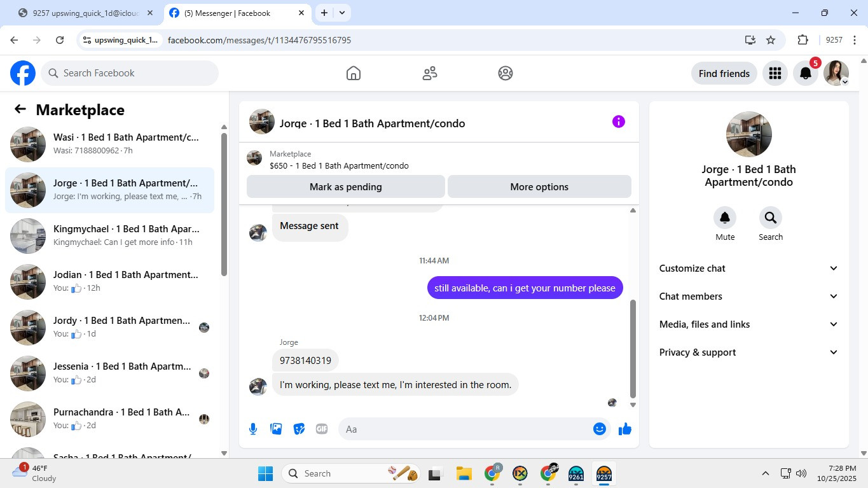Open the Groups icon in top navigation

pyautogui.click(x=506, y=73)
